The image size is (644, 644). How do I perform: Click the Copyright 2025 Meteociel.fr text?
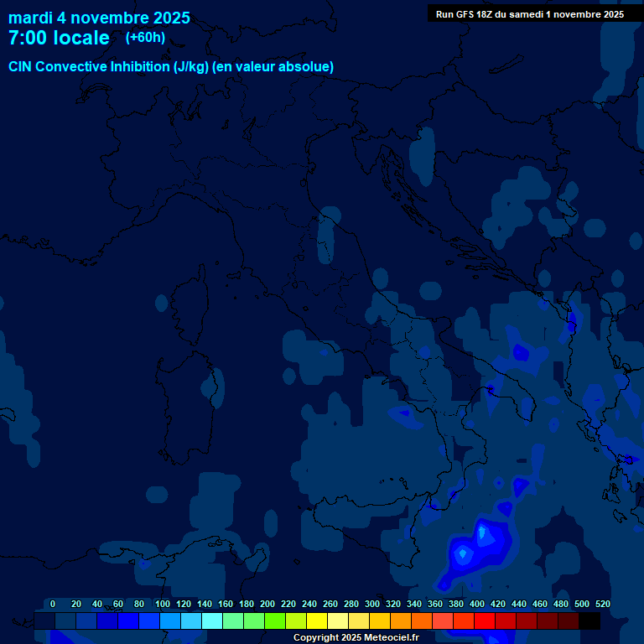pos(356,637)
